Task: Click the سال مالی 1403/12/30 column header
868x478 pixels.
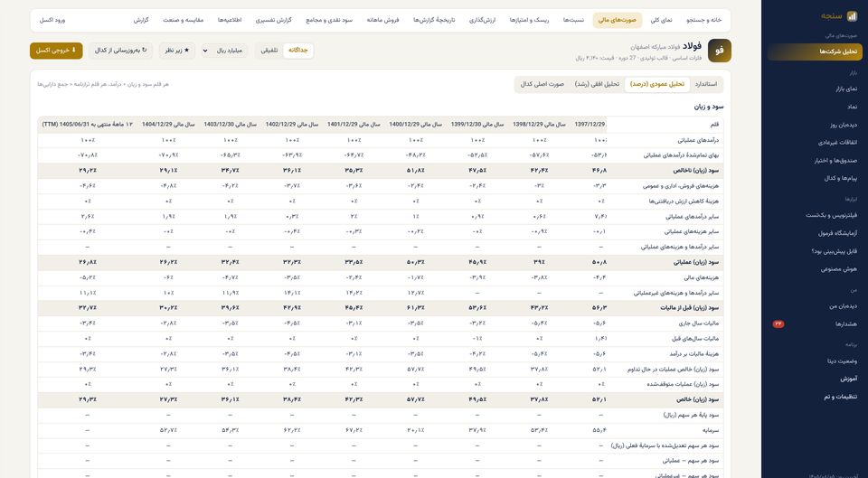Action: coord(231,125)
